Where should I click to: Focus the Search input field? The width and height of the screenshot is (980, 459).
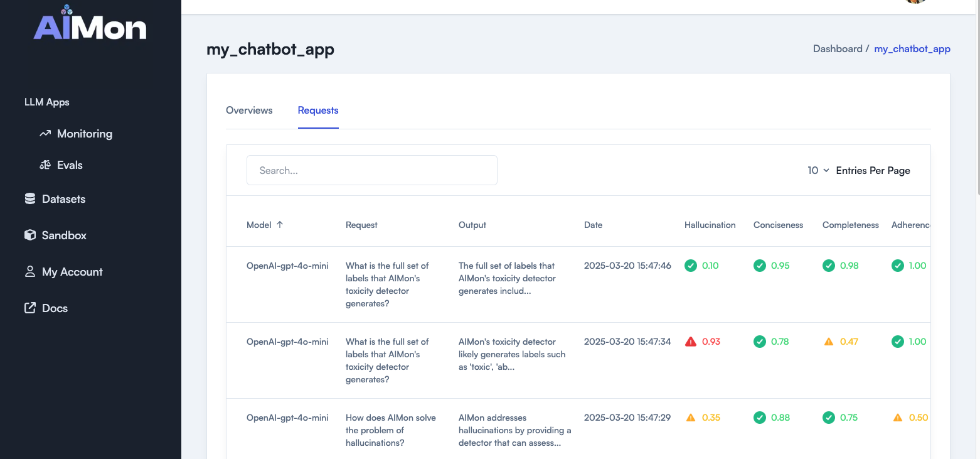[372, 170]
